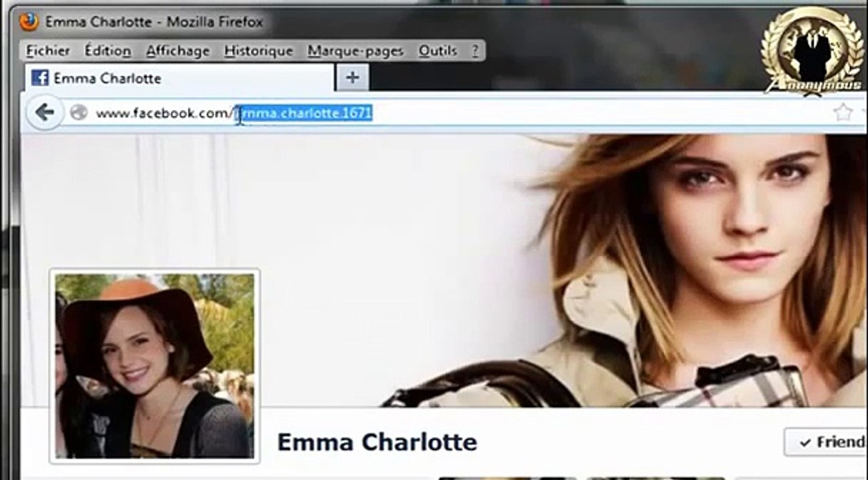
Task: Open the Édition menu
Action: click(108, 51)
